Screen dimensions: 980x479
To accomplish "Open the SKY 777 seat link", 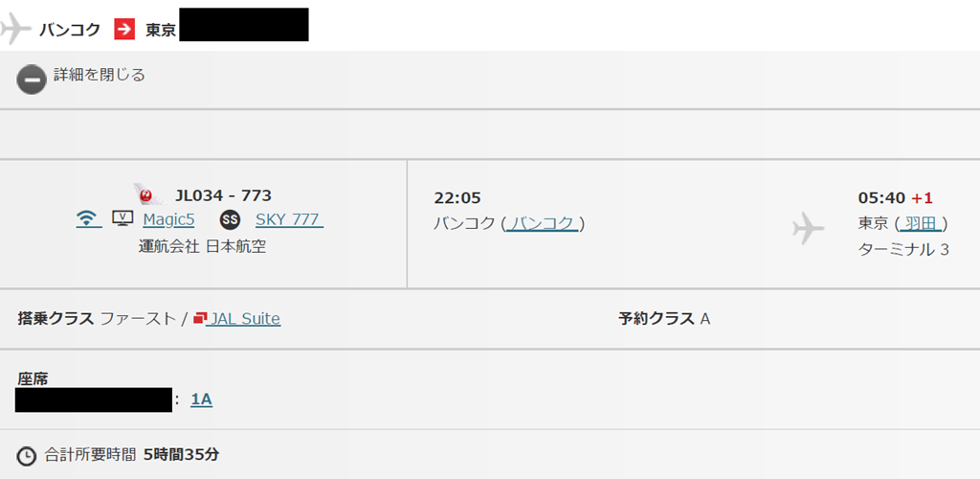I will [289, 220].
